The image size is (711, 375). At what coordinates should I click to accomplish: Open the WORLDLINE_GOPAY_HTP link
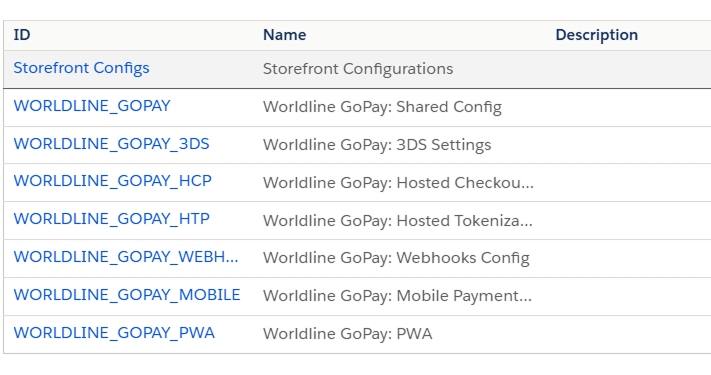[112, 219]
